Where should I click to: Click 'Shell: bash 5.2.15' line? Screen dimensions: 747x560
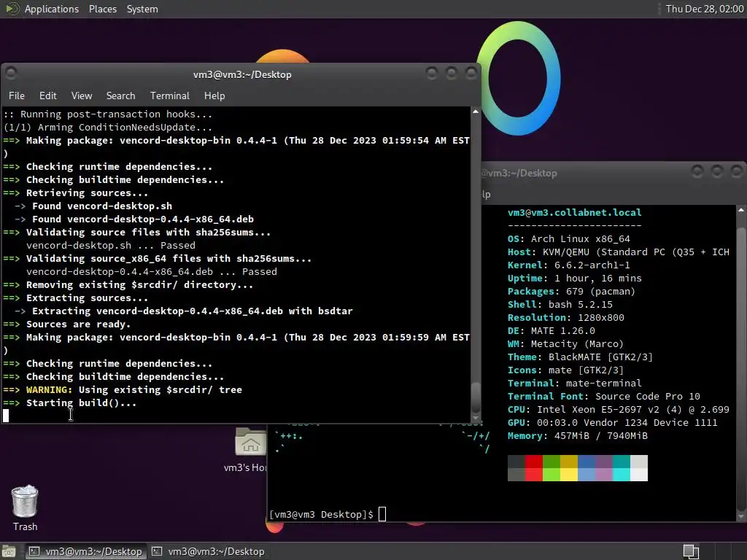tap(560, 304)
